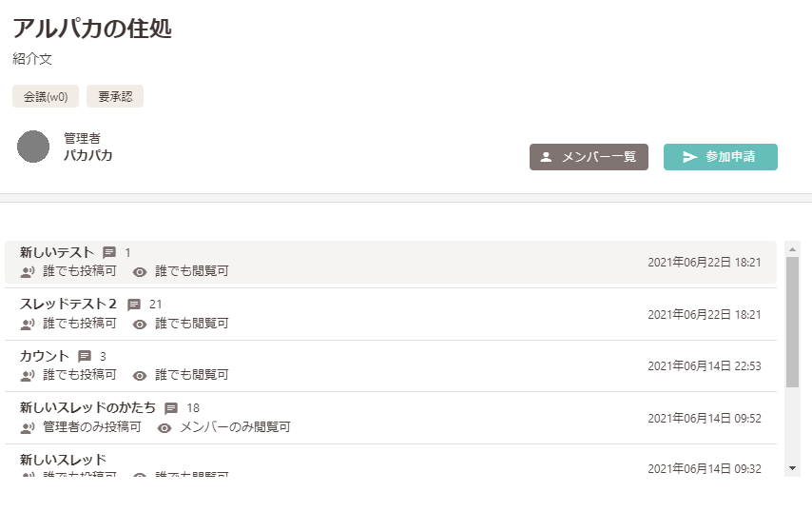Screen dimensions: 812x512
Task: Click the eye icon under スレッドテスト2
Action: (x=140, y=325)
